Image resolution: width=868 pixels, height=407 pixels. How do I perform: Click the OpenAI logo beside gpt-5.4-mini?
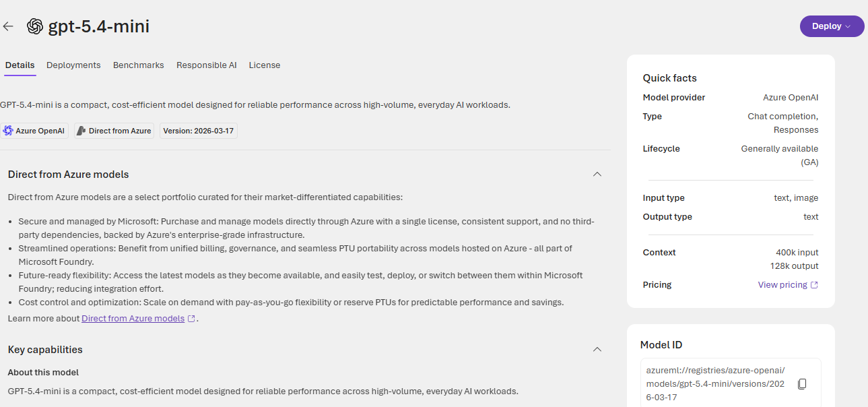(35, 26)
